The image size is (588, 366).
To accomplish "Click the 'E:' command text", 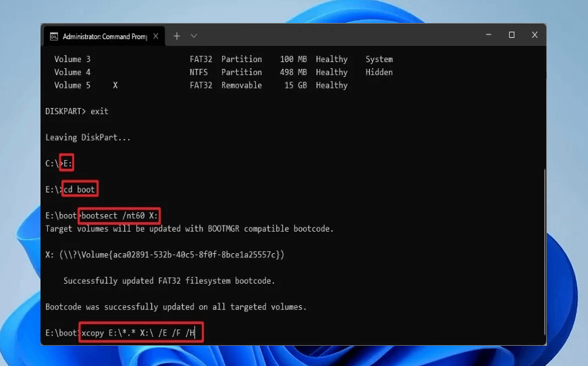I will [67, 163].
